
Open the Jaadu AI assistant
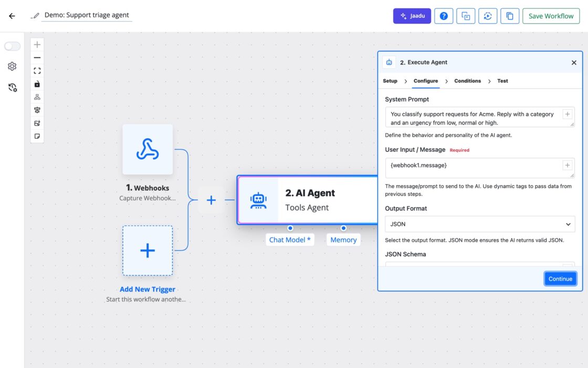412,16
